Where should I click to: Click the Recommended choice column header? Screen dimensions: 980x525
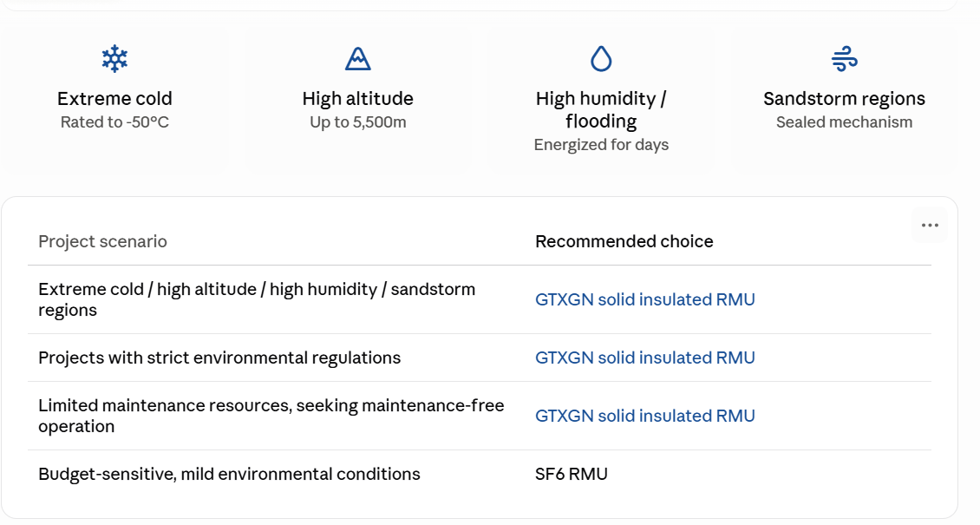tap(624, 241)
